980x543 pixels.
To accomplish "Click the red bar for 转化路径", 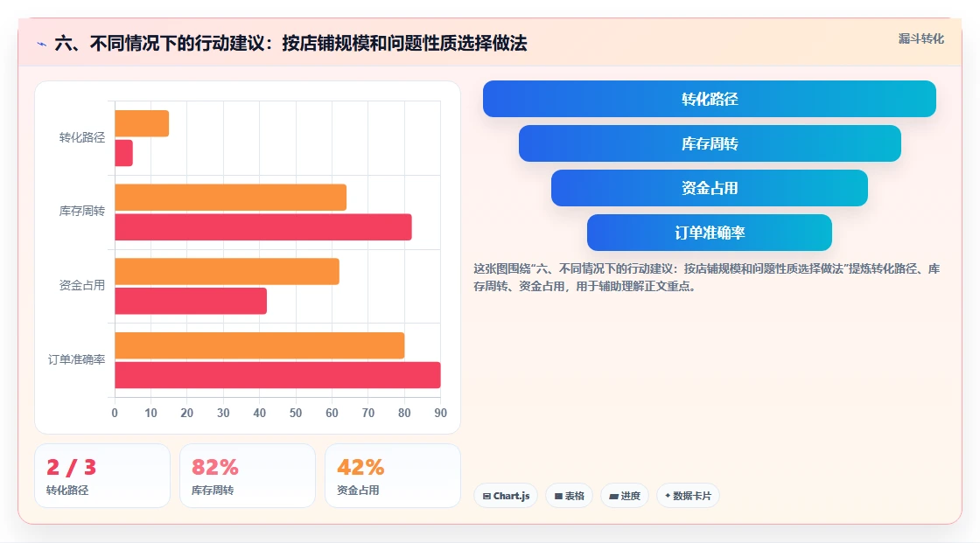I will pos(123,153).
